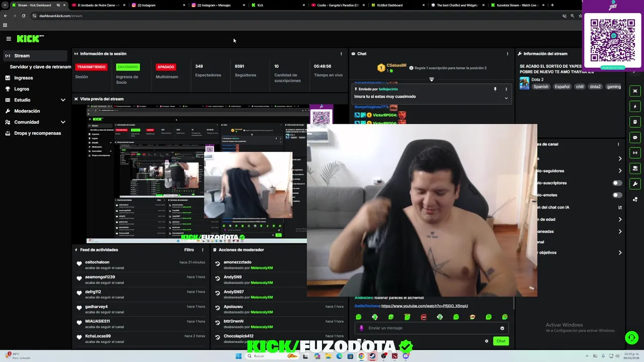644x362 pixels.
Task: Expand the solo-seguidores option arrow
Action: [620, 171]
